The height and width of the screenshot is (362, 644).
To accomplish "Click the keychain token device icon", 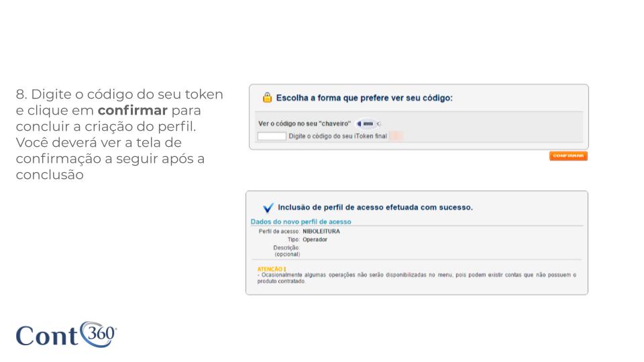I will point(367,123).
